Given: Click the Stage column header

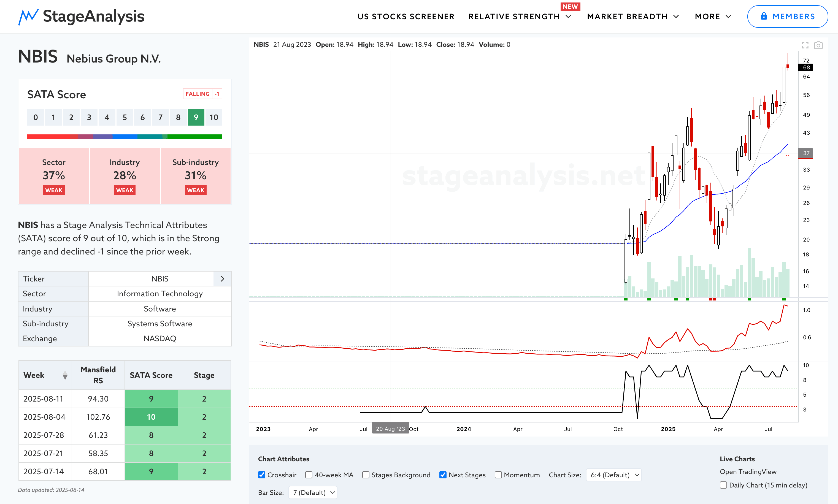Looking at the screenshot, I should pyautogui.click(x=204, y=375).
